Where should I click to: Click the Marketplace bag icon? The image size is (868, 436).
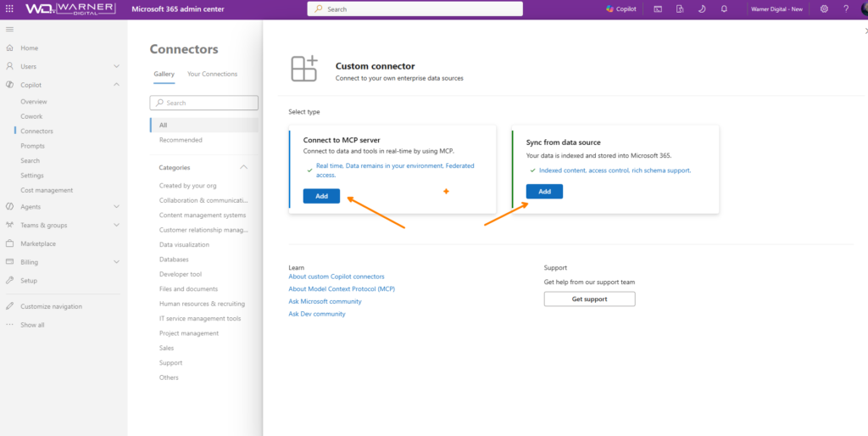(9, 243)
